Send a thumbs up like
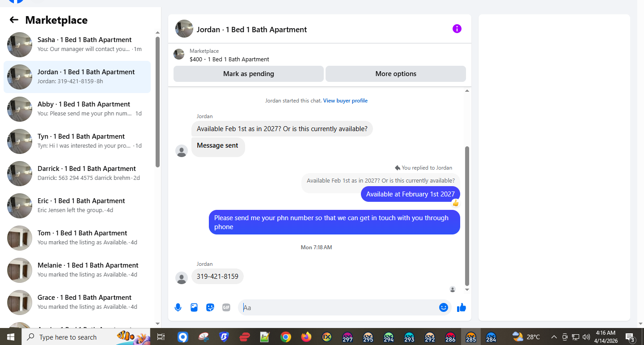Image resolution: width=644 pixels, height=345 pixels. (x=462, y=307)
